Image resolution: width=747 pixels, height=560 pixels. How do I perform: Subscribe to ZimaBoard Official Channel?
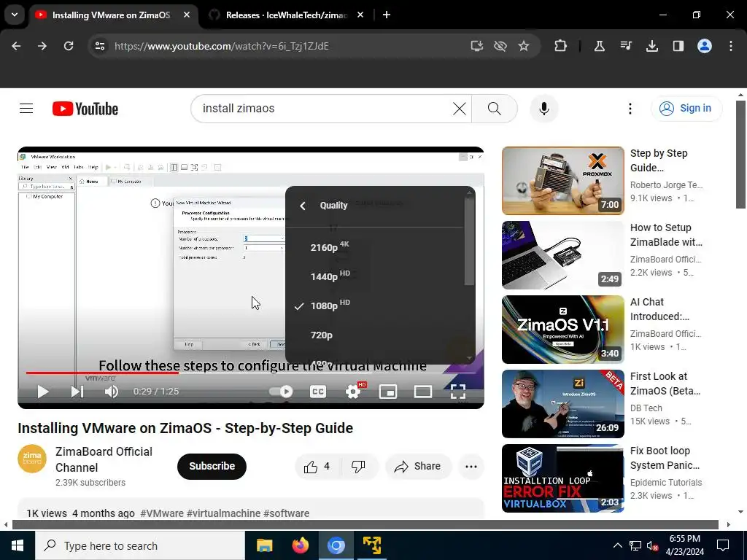click(212, 466)
